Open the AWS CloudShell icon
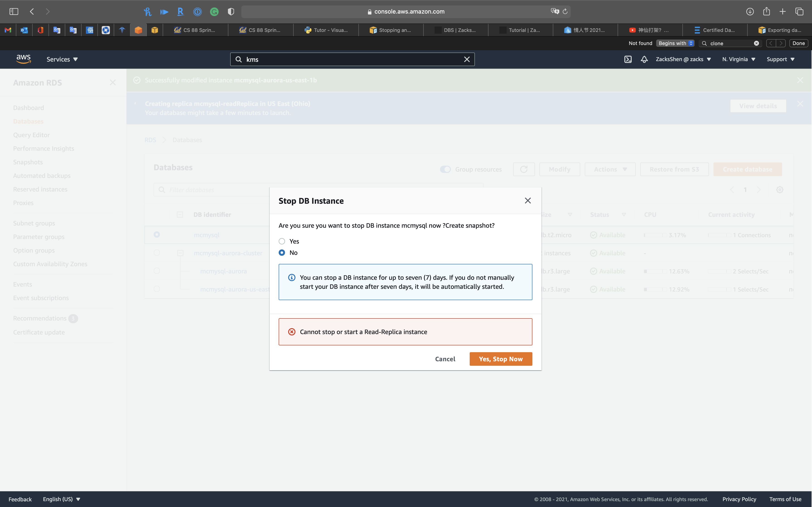Image resolution: width=812 pixels, height=507 pixels. pos(628,59)
